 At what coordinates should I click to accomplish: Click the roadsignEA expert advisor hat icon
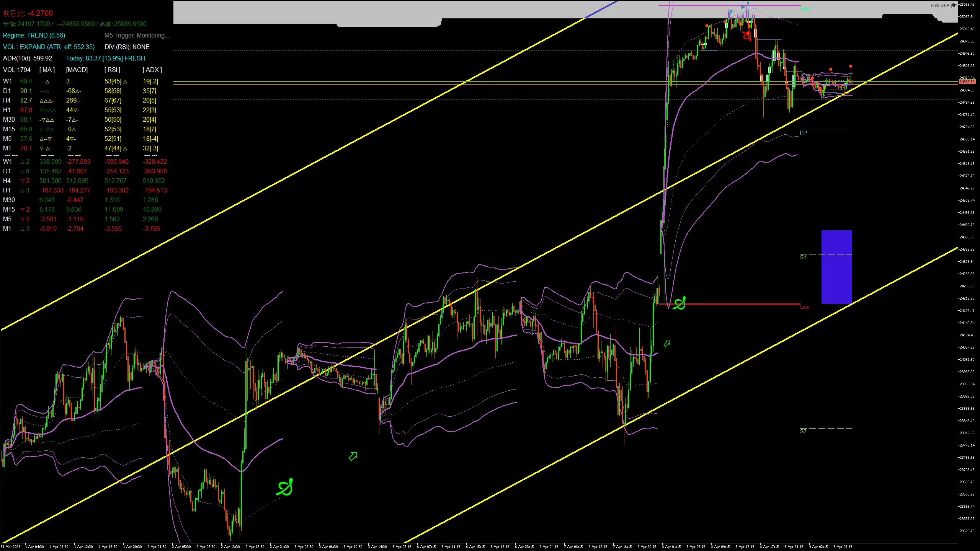click(x=953, y=5)
